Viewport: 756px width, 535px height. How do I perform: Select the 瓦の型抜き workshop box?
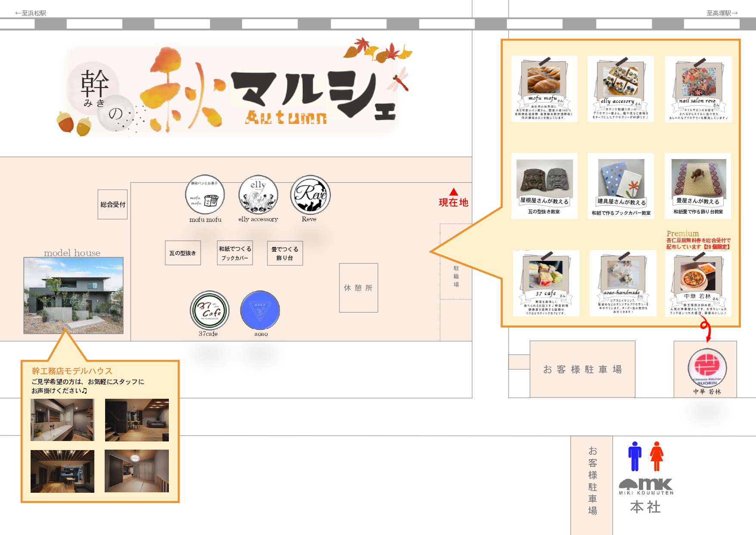click(x=183, y=253)
